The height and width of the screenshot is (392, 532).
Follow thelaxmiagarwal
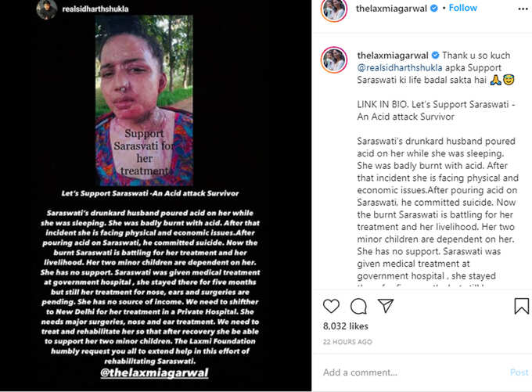(463, 8)
